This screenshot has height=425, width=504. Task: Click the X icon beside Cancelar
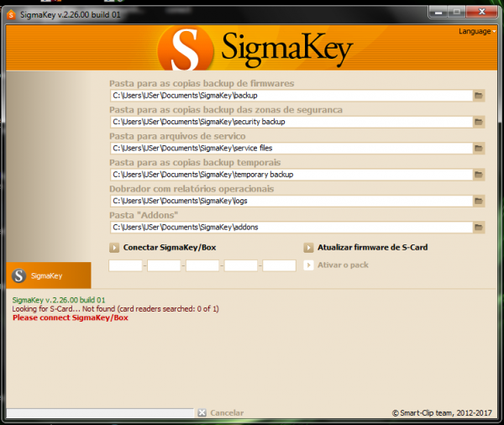pyautogui.click(x=202, y=412)
